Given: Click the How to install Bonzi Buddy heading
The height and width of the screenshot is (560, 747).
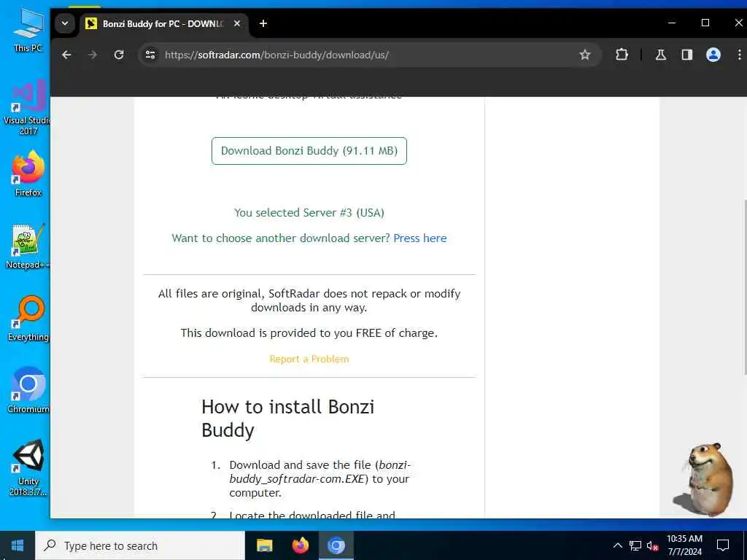Looking at the screenshot, I should [x=287, y=418].
